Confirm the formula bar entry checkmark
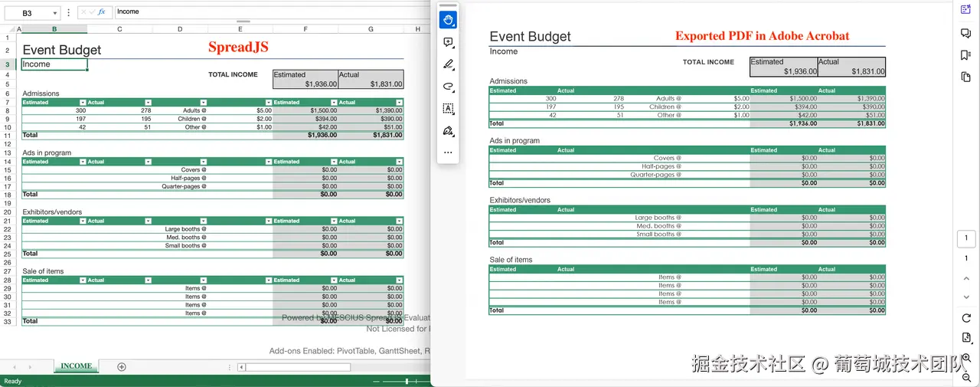The width and height of the screenshot is (980, 387). (x=92, y=12)
